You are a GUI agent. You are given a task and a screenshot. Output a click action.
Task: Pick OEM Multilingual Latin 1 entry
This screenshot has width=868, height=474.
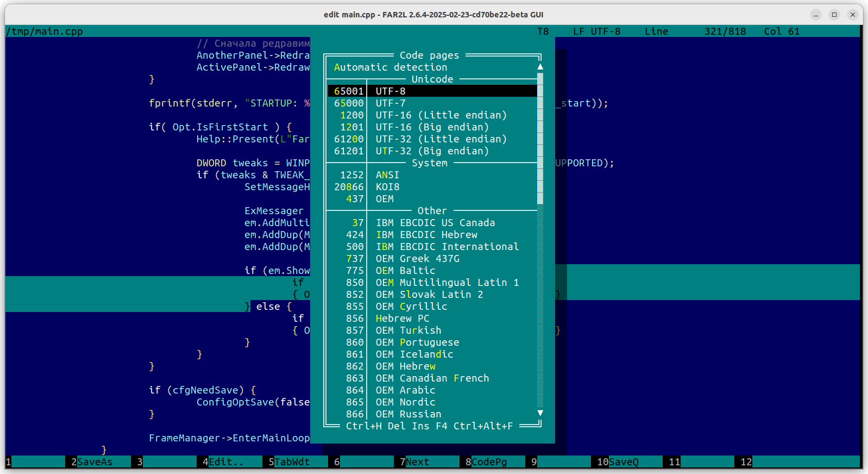pyautogui.click(x=447, y=283)
